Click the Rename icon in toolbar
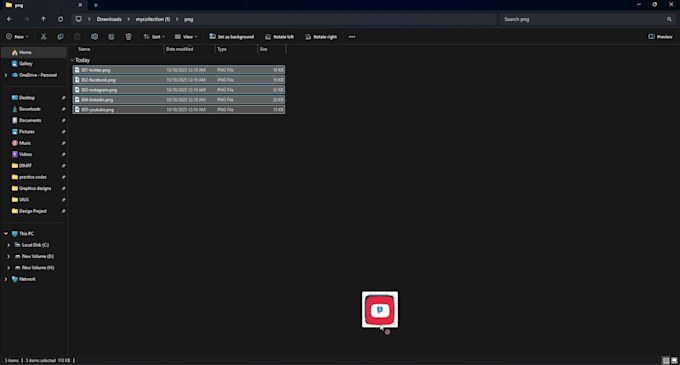This screenshot has width=680, height=365. coord(95,37)
